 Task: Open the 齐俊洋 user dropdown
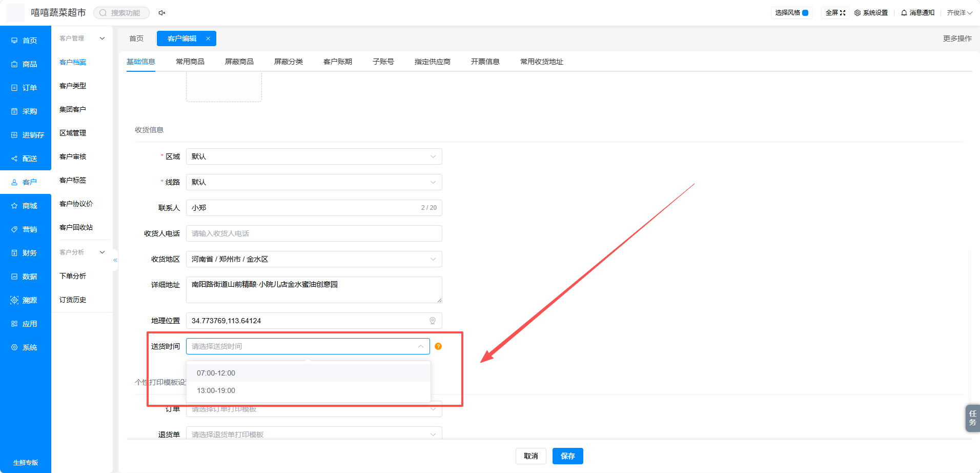point(959,13)
